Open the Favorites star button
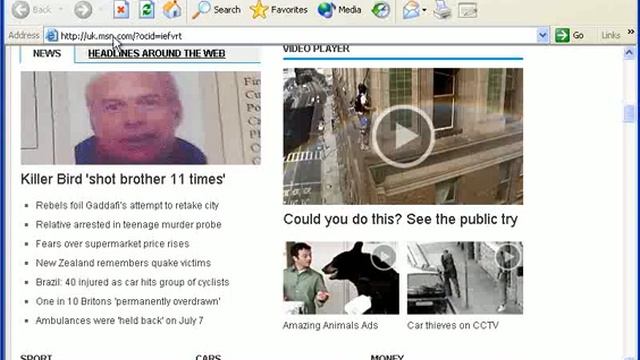The width and height of the screenshot is (640, 360). point(278,9)
